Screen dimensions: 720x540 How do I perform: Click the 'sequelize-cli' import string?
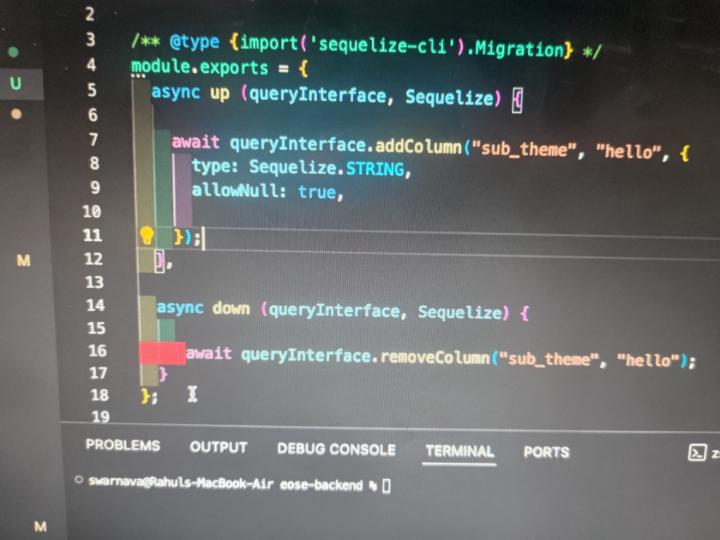[383, 45]
